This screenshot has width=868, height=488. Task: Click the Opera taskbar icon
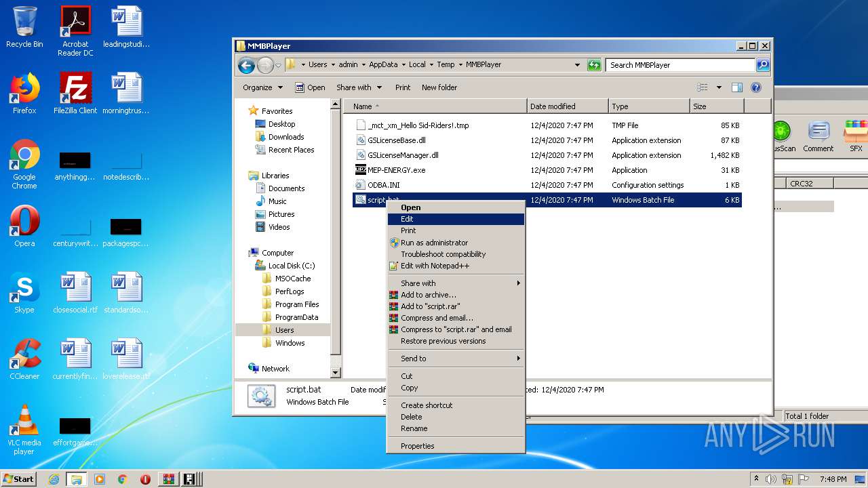[145, 479]
